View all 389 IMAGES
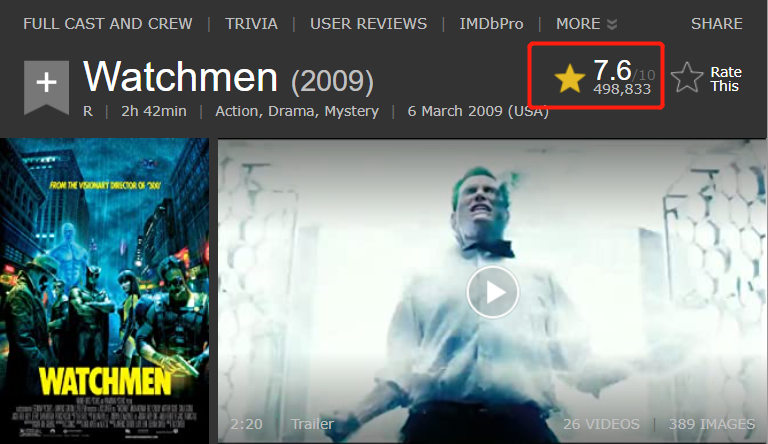 click(712, 424)
